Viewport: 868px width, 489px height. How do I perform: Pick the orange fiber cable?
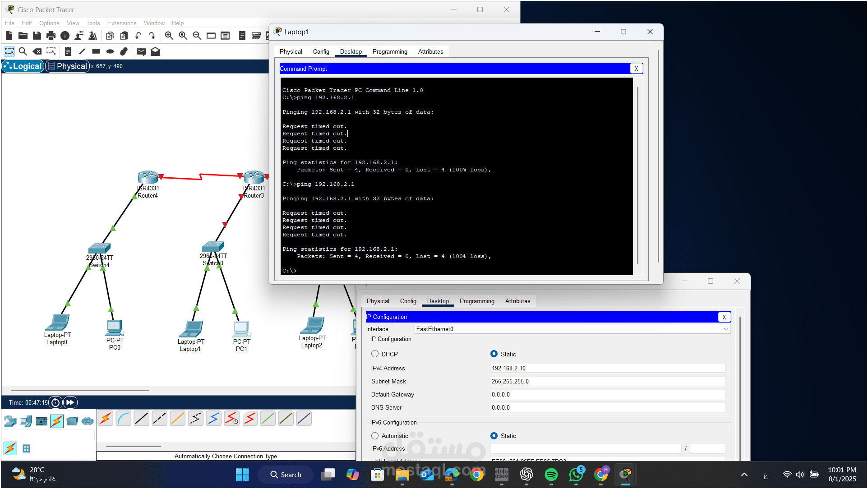[x=178, y=419]
